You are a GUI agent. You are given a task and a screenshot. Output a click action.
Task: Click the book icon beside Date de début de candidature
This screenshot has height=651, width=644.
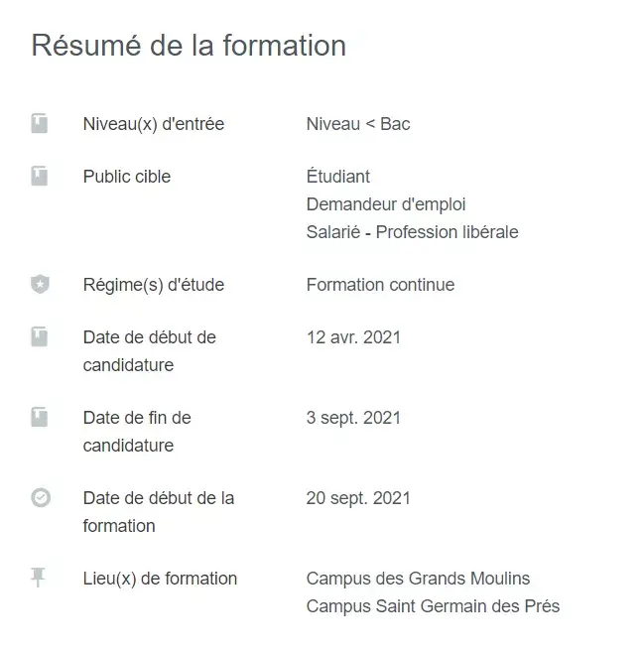[39, 337]
